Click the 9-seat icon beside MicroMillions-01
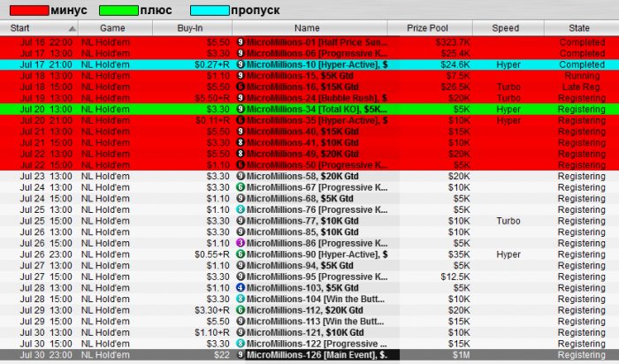 (241, 42)
